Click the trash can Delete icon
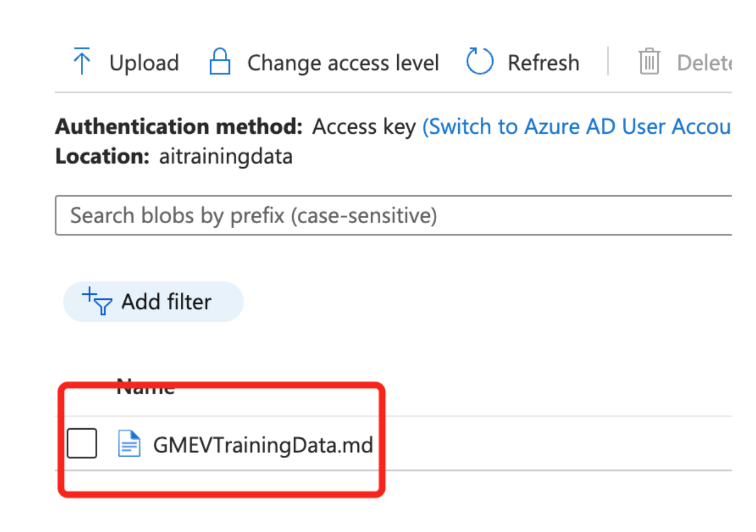The height and width of the screenshot is (532, 756). (x=649, y=62)
